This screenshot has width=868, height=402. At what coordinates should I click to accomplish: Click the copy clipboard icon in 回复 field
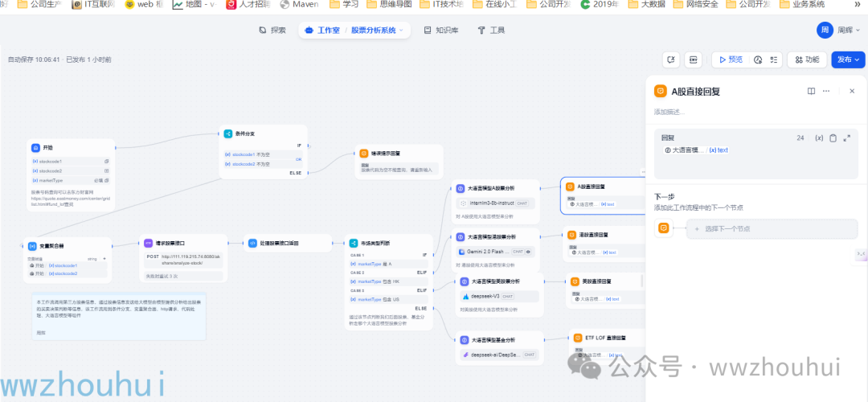pyautogui.click(x=833, y=138)
